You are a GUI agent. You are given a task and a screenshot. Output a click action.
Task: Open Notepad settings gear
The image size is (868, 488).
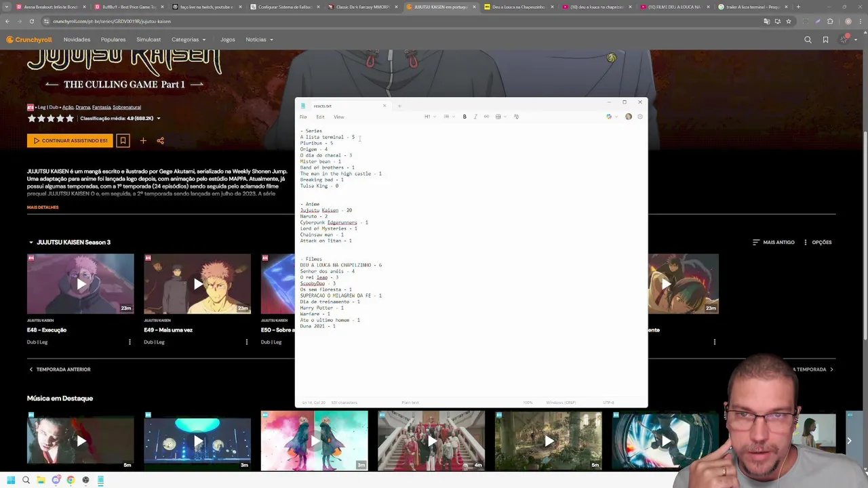(639, 117)
